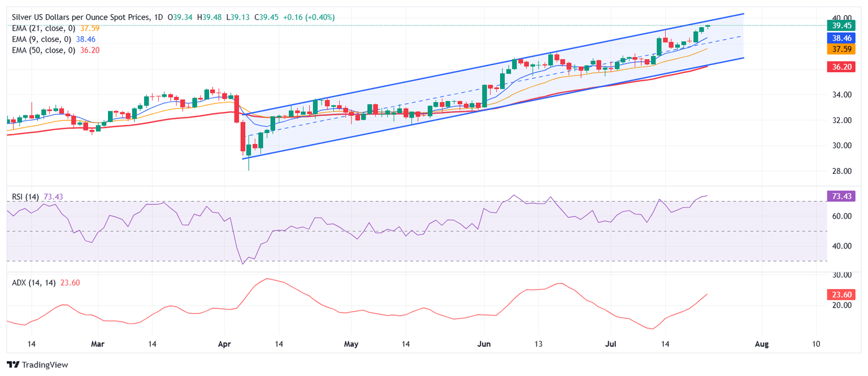Select the Apr label on time axis
868x376 pixels.
pos(225,344)
